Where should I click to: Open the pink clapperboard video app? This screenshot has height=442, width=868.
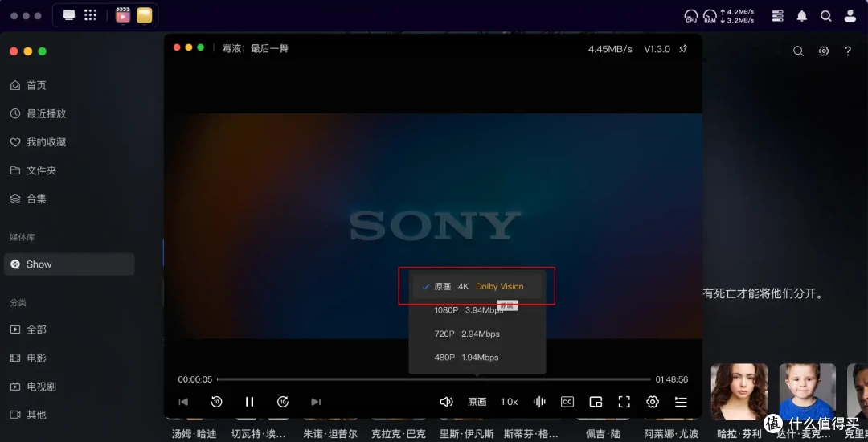tap(123, 15)
